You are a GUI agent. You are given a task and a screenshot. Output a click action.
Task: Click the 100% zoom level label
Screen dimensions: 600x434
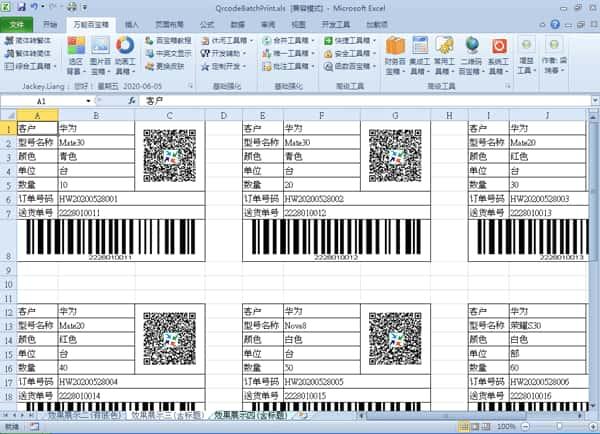[506, 426]
